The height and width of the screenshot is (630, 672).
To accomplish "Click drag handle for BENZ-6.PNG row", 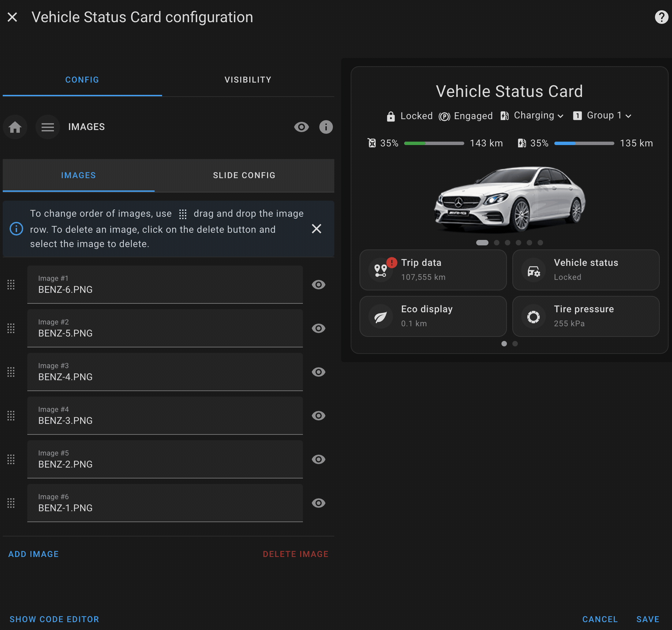I will (x=11, y=285).
